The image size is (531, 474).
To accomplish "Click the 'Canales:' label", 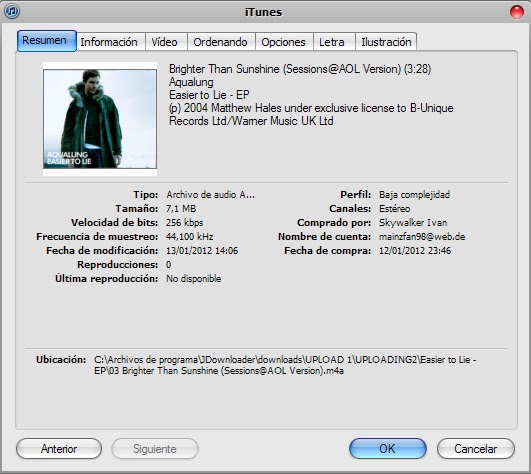I will pyautogui.click(x=350, y=209).
